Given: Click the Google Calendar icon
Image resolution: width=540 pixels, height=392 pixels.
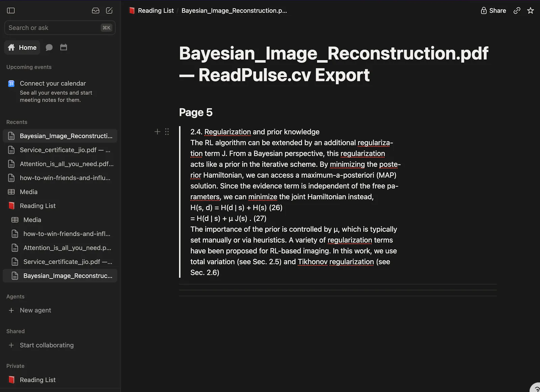Looking at the screenshot, I should click(11, 84).
